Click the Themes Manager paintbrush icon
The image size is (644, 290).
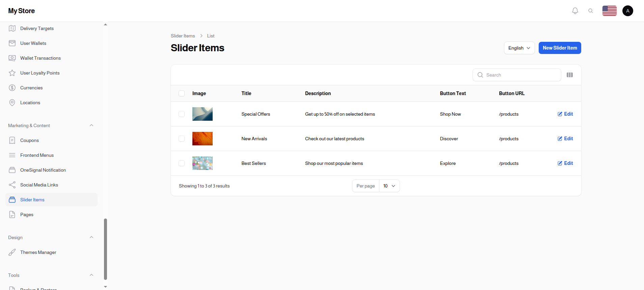[12, 252]
